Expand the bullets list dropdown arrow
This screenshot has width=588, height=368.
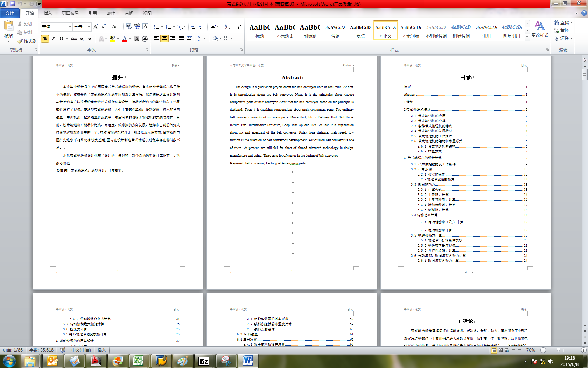[x=162, y=27]
